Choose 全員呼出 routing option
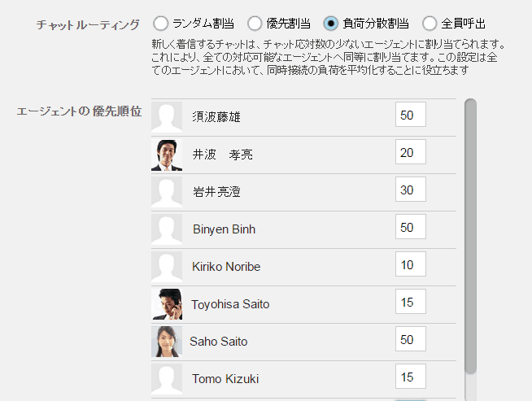The height and width of the screenshot is (401, 532). pyautogui.click(x=430, y=24)
